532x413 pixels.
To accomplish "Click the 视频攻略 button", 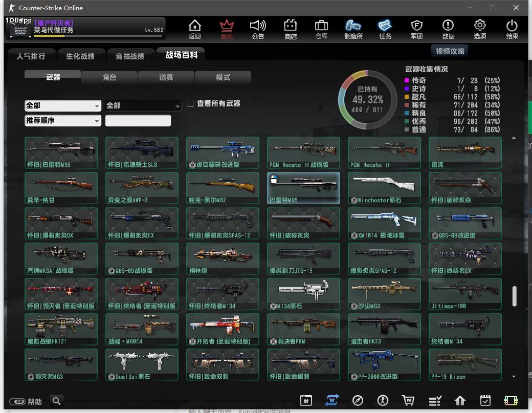I will [x=450, y=51].
